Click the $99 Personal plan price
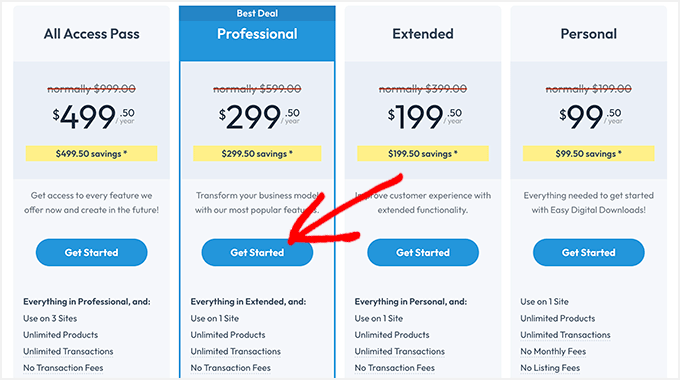This screenshot has height=380, width=680. [591, 117]
